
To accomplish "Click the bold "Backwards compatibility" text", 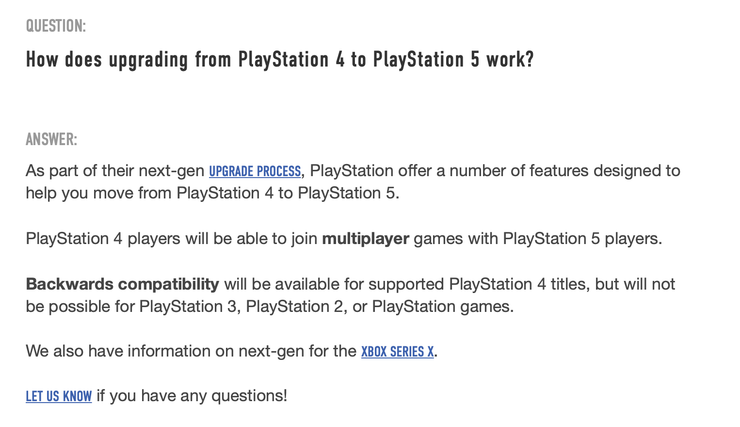I will (x=122, y=284).
